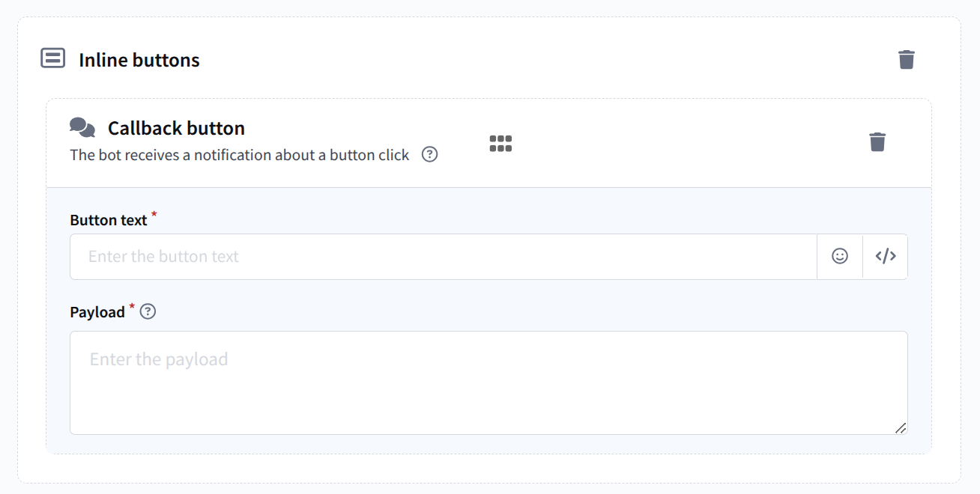Click the Inline buttons heading
Image resolution: width=980 pixels, height=494 pixels.
tap(139, 60)
